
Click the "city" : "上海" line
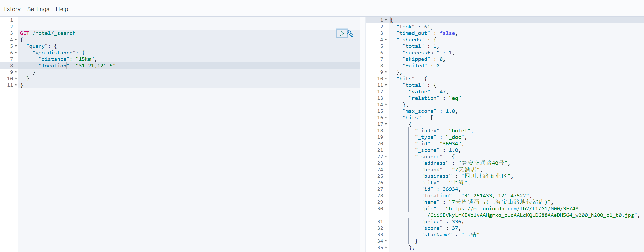445,182
